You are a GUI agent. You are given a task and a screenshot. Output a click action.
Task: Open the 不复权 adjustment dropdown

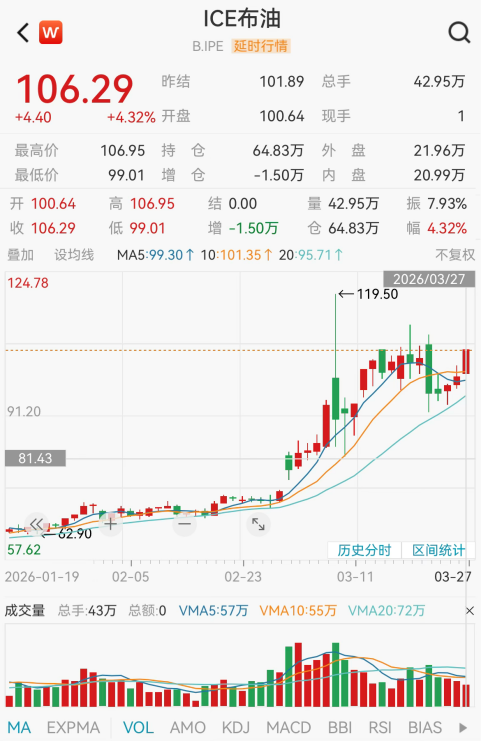[x=455, y=255]
